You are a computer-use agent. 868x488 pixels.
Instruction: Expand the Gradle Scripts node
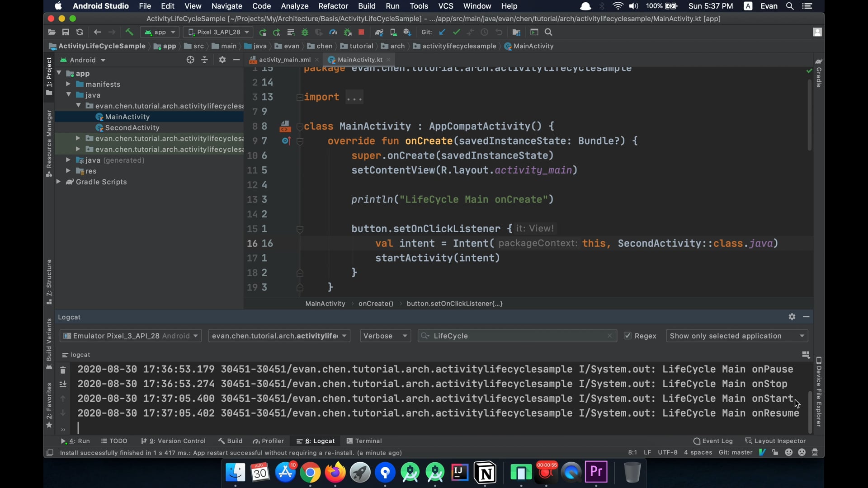(58, 182)
